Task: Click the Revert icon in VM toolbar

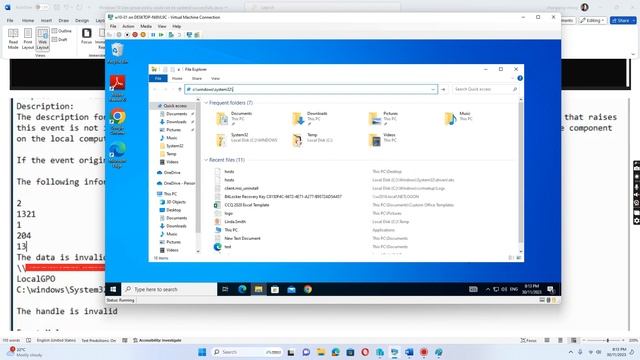Action: (x=179, y=35)
